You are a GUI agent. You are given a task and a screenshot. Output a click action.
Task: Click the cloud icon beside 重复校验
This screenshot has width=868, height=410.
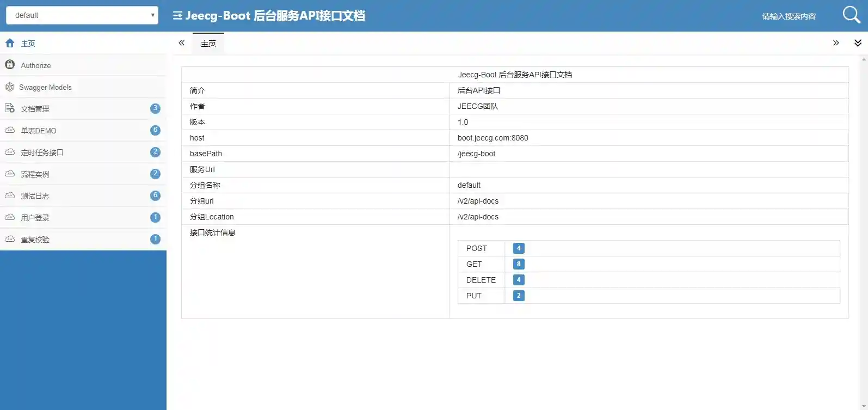(x=10, y=239)
